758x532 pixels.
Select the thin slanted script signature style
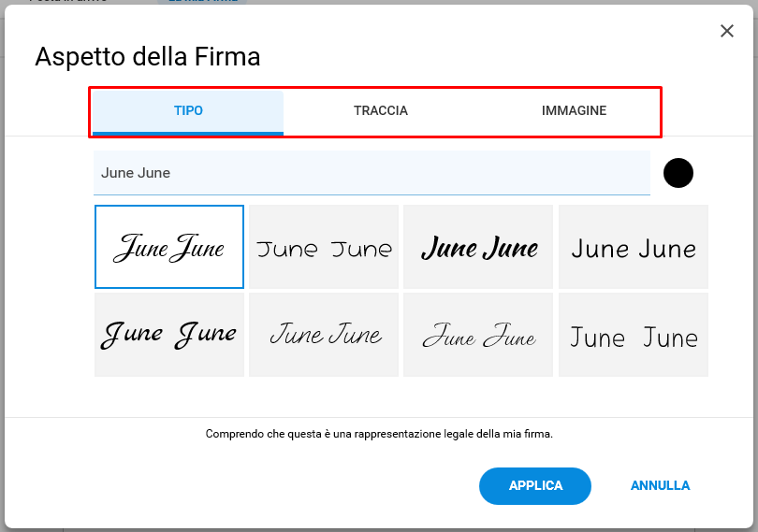pos(324,335)
